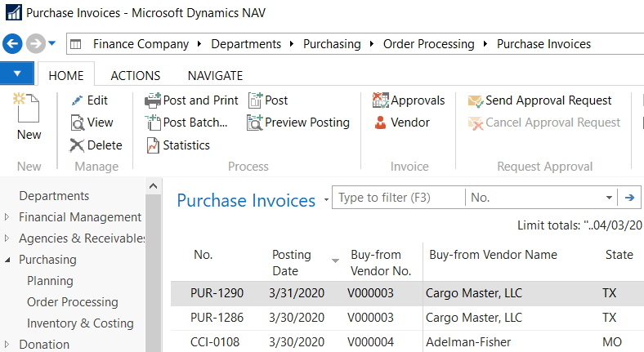Click the No. column header
The height and width of the screenshot is (352, 644).
203,255
